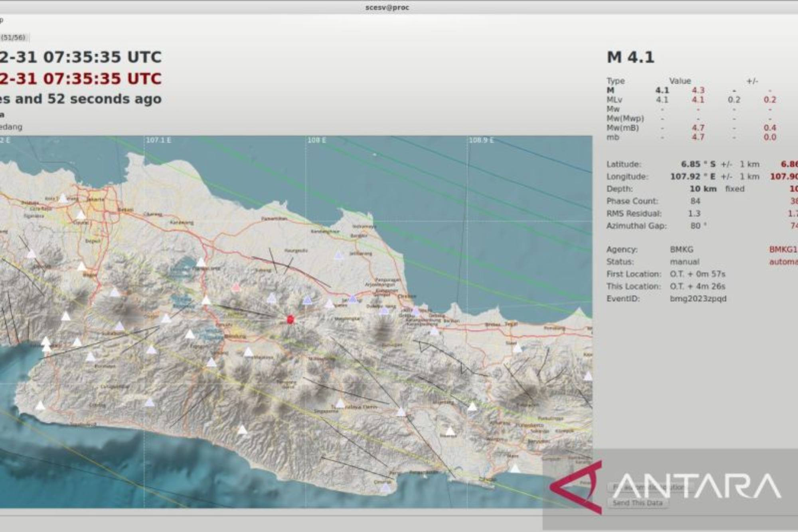Click the mb magnitude type label
The height and width of the screenshot is (532, 798).
613,137
